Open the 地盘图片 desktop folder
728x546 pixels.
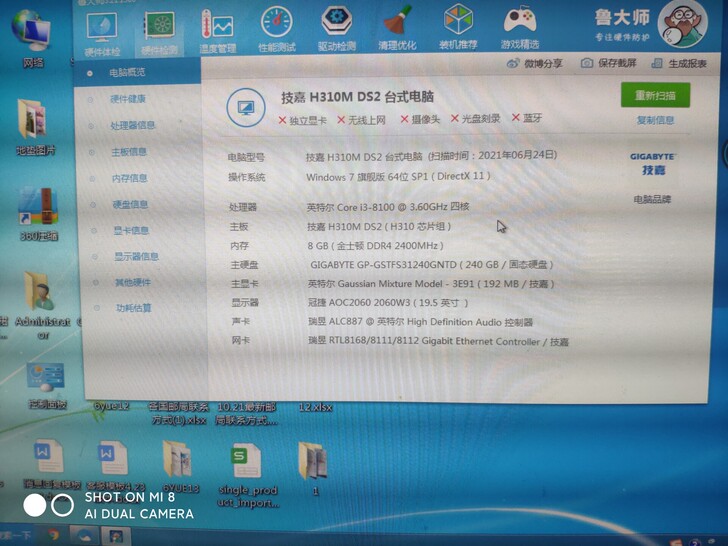pos(35,127)
